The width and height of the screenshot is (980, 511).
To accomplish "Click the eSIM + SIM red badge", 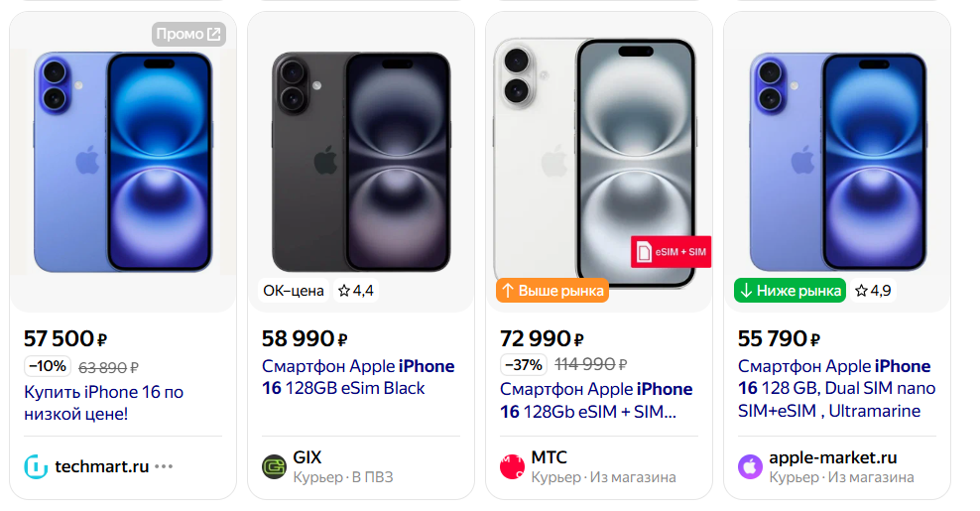I will [671, 252].
